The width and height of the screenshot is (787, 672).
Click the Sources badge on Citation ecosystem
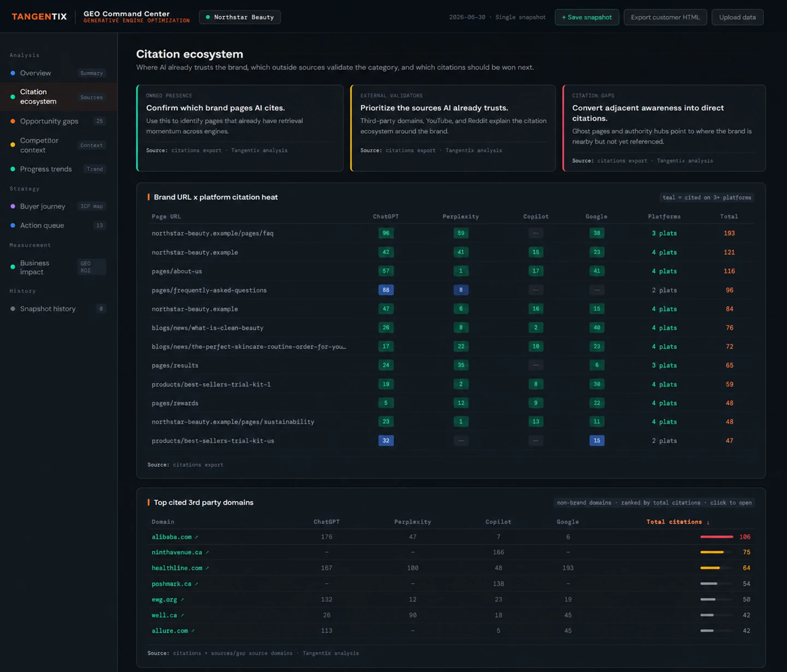pos(91,97)
